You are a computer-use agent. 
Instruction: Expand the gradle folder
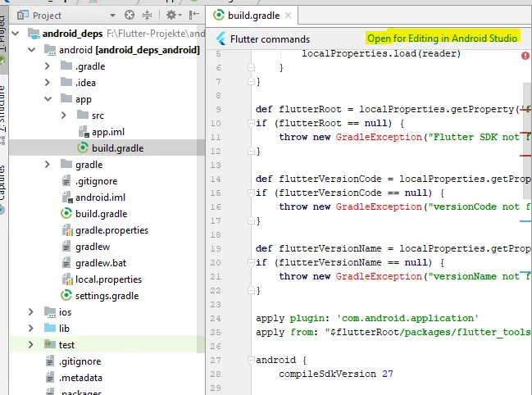click(x=48, y=165)
